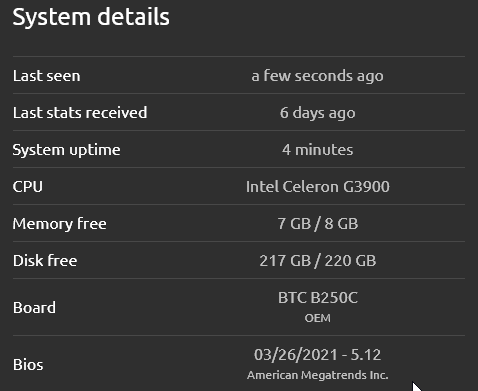This screenshot has height=391, width=478.
Task: Click the American Megatrends Inc. text
Action: pyautogui.click(x=317, y=375)
